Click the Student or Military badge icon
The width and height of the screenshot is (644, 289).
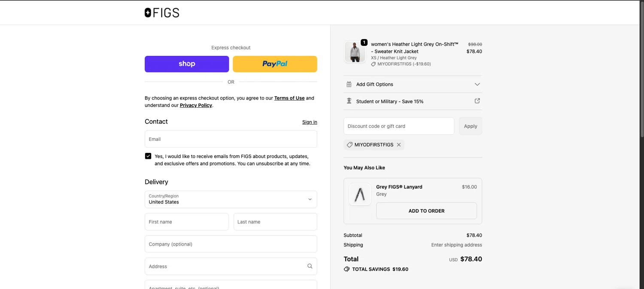point(349,101)
